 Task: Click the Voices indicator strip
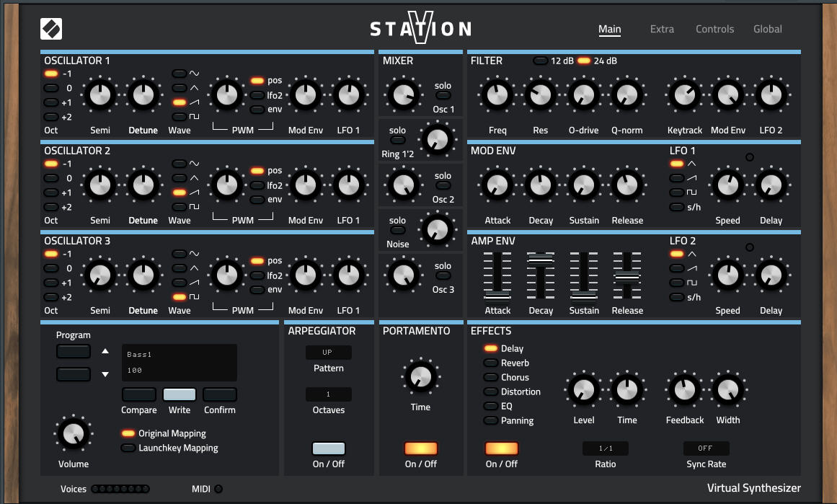[x=120, y=489]
